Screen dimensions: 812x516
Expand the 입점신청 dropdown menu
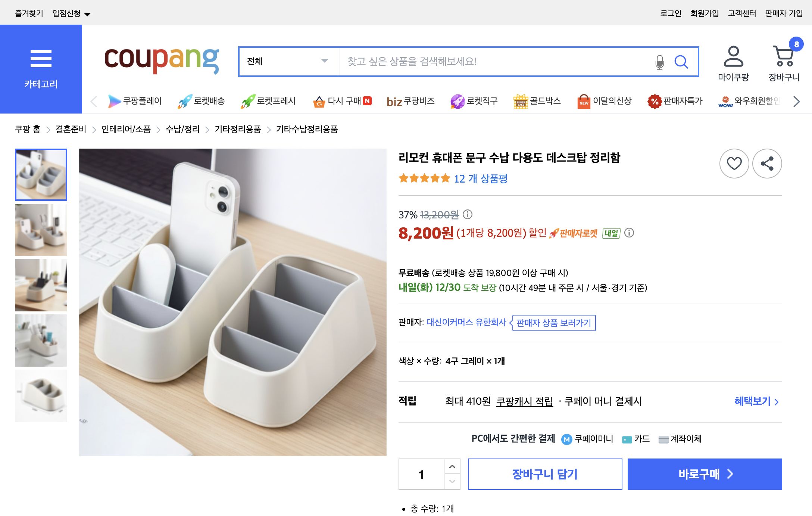coord(69,13)
